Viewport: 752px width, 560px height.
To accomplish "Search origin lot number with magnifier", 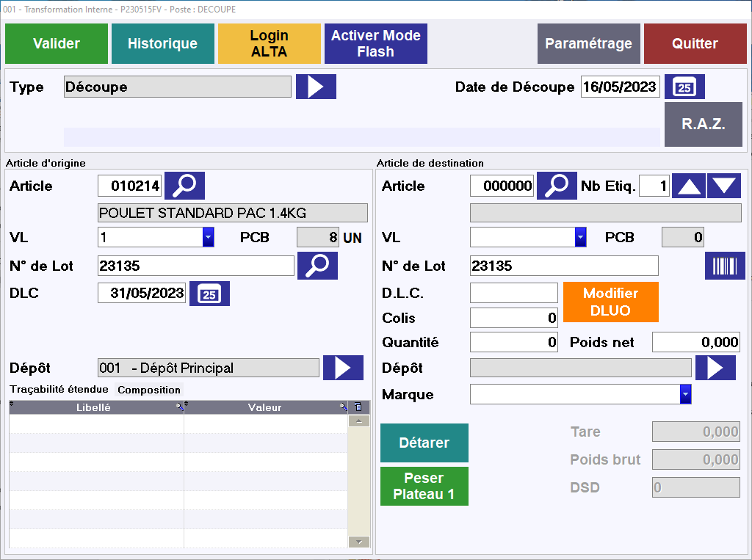I will (x=317, y=266).
